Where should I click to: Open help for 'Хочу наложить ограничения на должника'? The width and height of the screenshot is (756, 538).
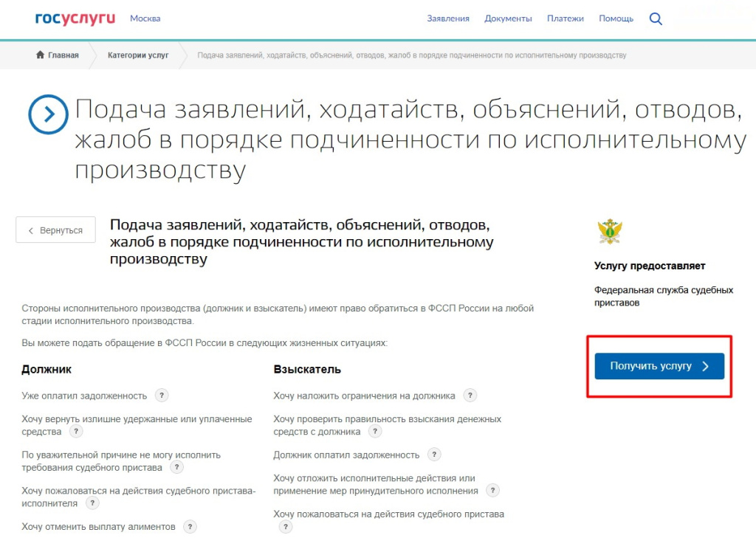470,396
